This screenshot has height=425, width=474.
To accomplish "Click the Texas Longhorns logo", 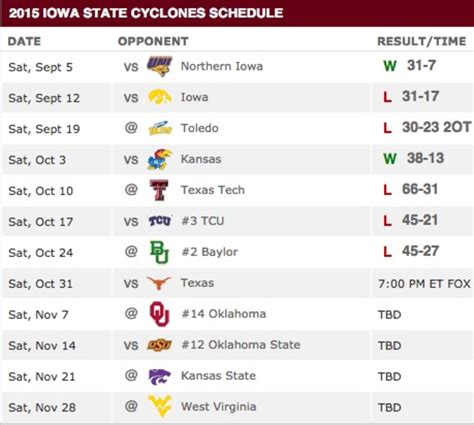I will (159, 283).
